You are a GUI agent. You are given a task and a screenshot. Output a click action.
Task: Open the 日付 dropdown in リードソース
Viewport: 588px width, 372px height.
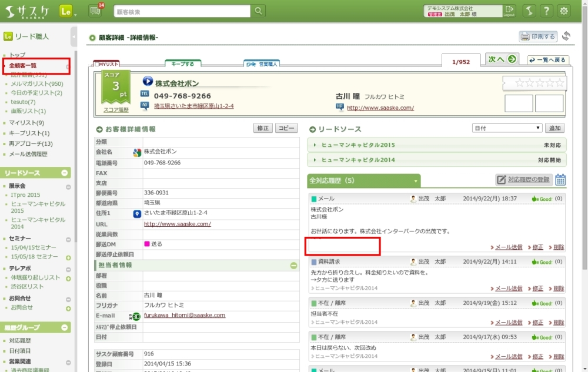tap(507, 128)
